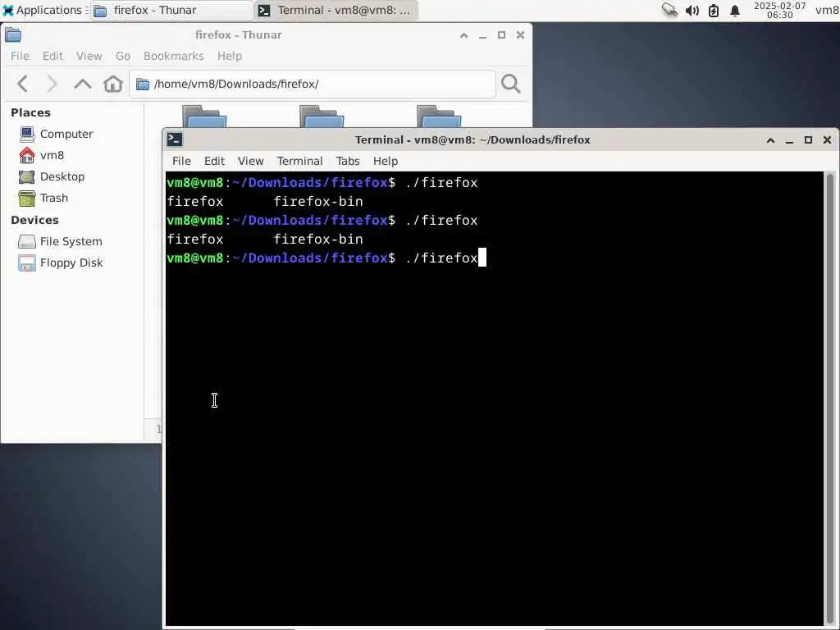The height and width of the screenshot is (630, 840).
Task: Select the third folder thumbnail in Thunar
Action: (x=439, y=116)
